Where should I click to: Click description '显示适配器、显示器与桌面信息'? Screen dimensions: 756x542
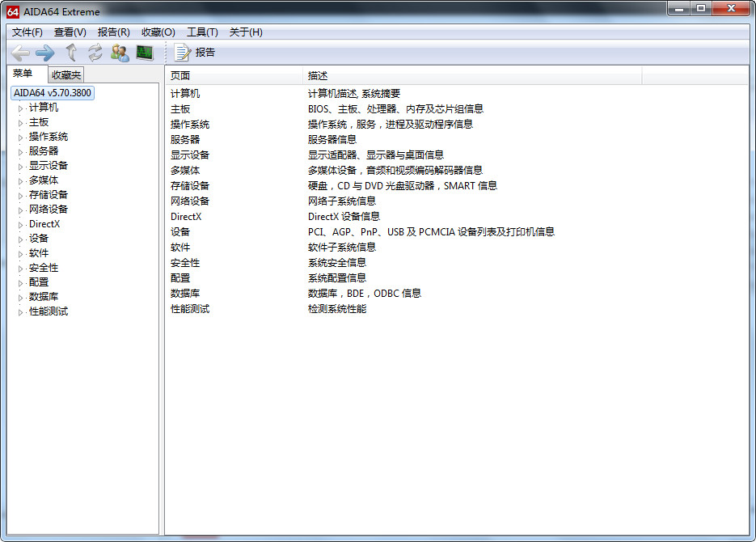click(x=376, y=155)
